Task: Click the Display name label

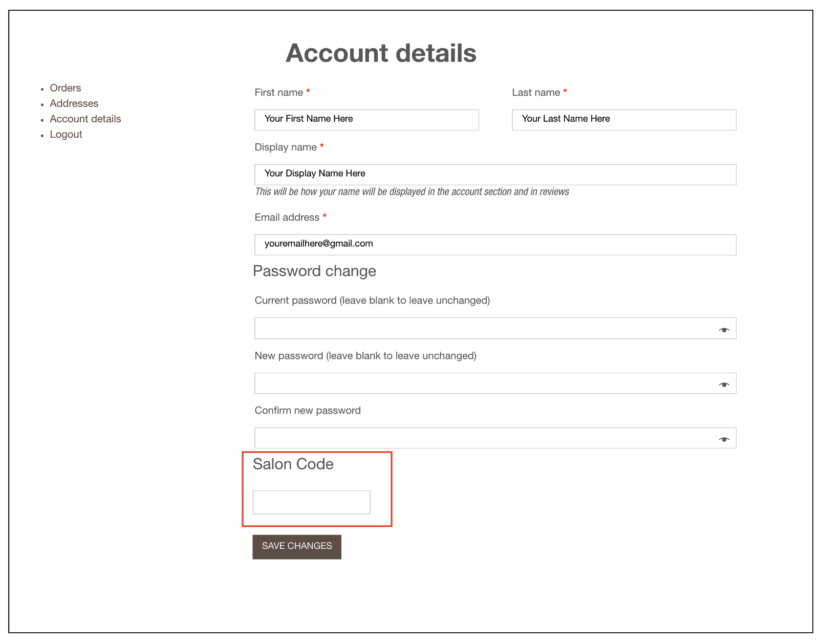Action: pos(286,147)
